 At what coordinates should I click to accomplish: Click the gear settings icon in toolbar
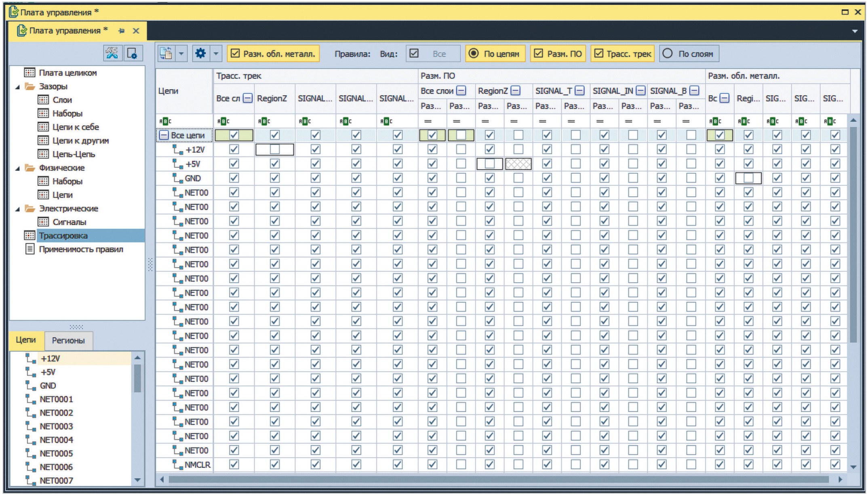pos(200,53)
